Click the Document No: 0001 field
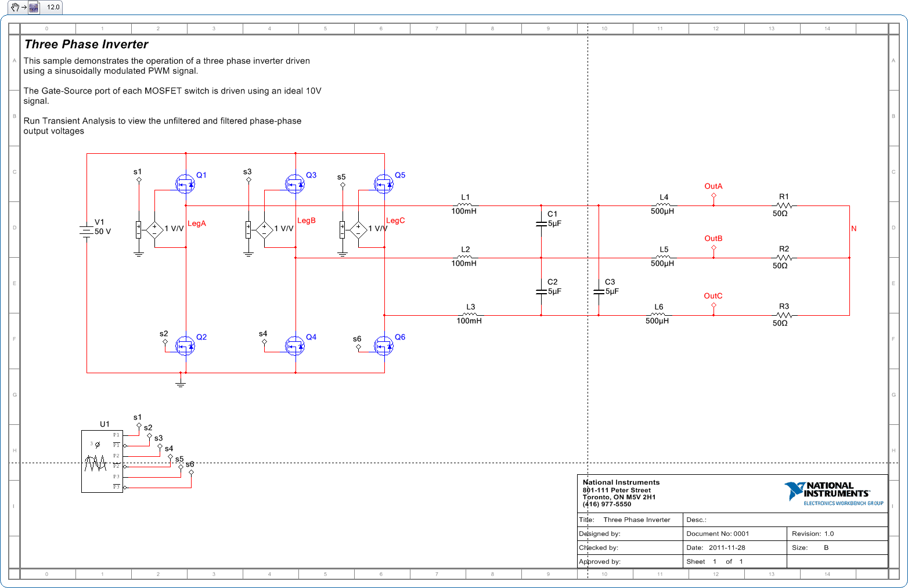This screenshot has height=588, width=908. [718, 533]
